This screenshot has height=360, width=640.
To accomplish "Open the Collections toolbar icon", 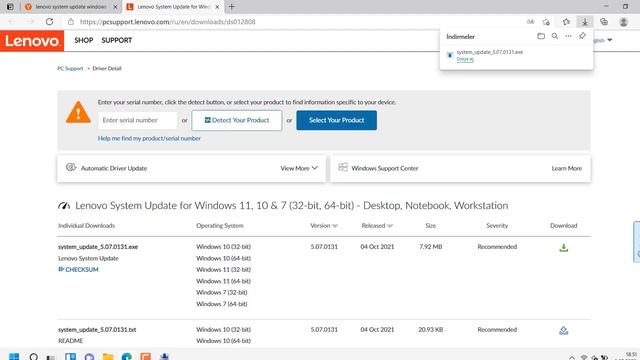I will pos(604,22).
